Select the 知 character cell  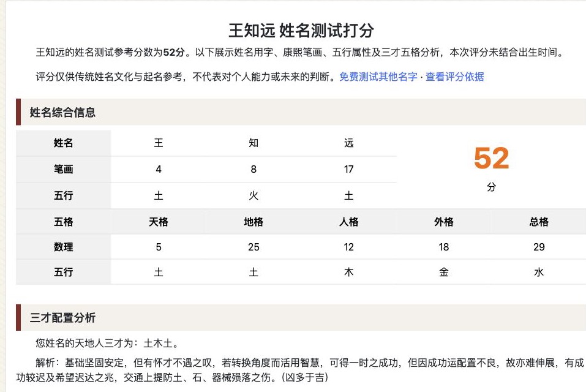click(x=254, y=143)
